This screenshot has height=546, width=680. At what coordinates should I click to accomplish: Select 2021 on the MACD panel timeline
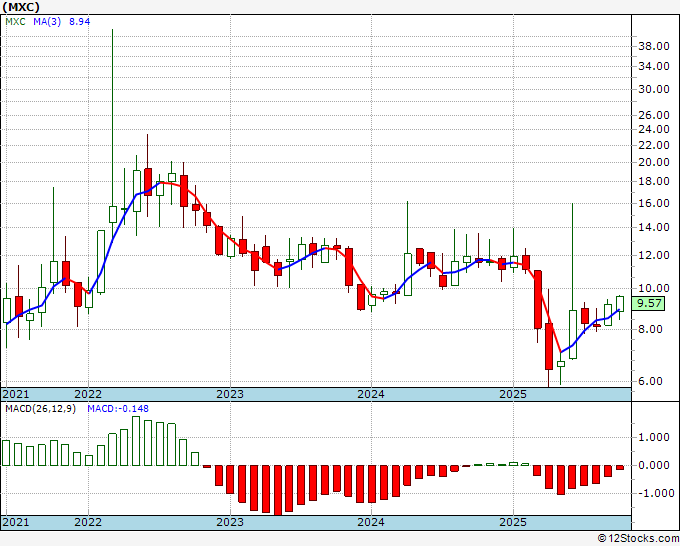[x=16, y=522]
